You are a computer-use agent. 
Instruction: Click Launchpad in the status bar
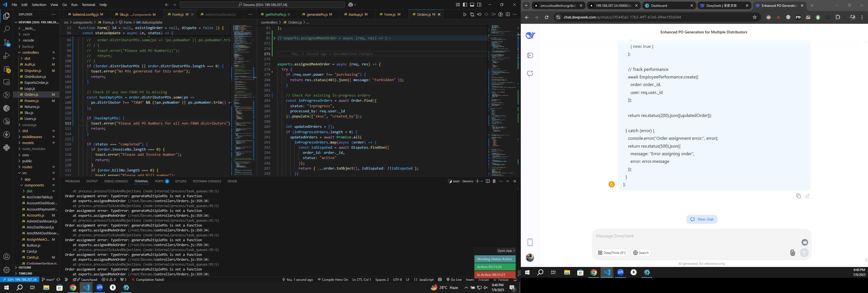click(87, 279)
